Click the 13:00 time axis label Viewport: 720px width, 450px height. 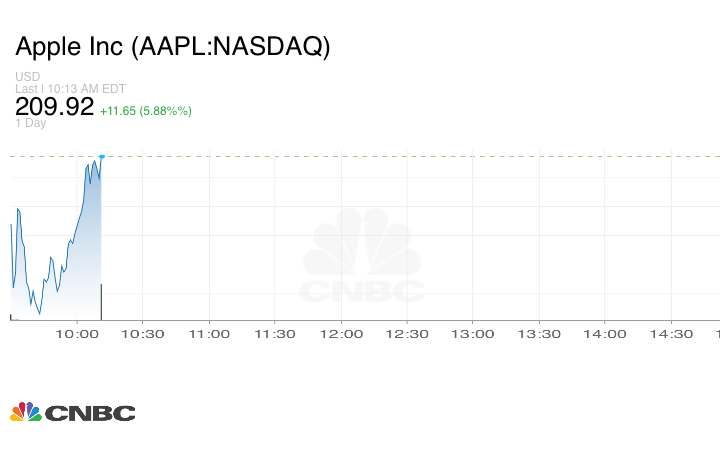472,334
